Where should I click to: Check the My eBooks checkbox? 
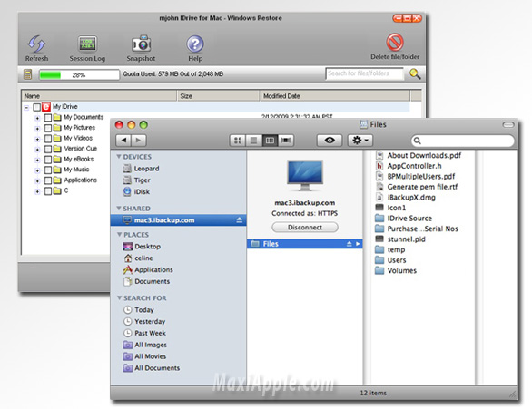pyautogui.click(x=48, y=160)
